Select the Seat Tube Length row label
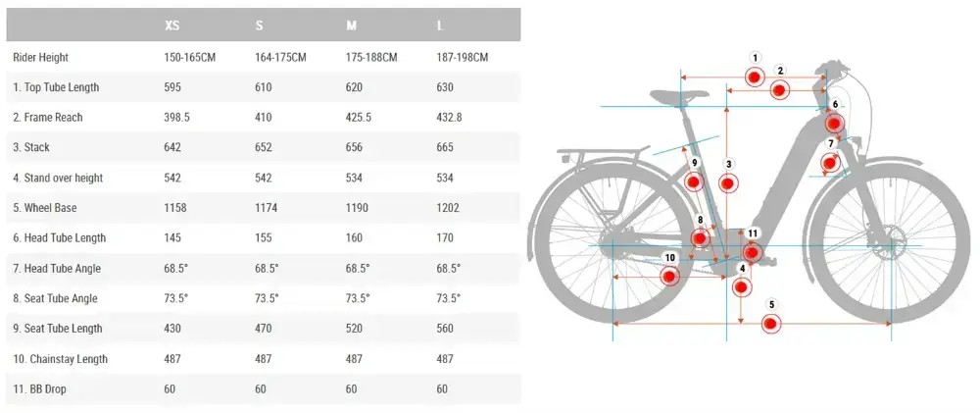The height and width of the screenshot is (413, 980). tap(57, 329)
